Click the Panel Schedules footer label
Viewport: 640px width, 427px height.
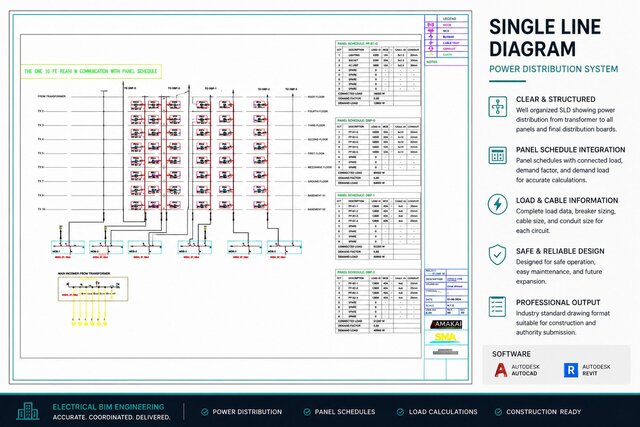345,412
